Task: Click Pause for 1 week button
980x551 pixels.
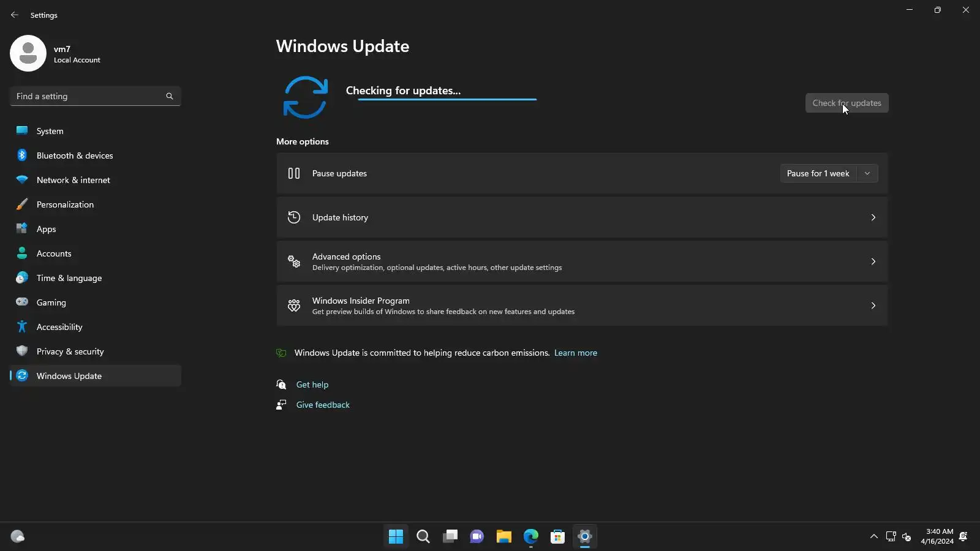Action: (818, 173)
